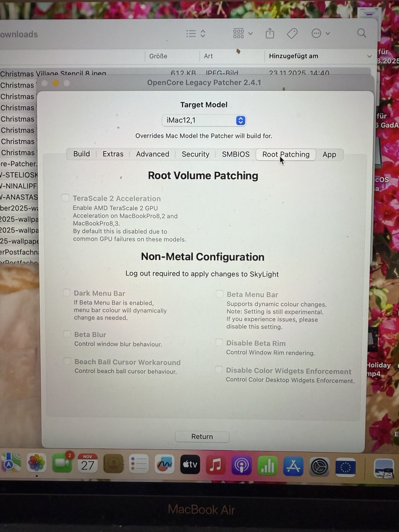Open App Store in the Dock

tap(293, 466)
